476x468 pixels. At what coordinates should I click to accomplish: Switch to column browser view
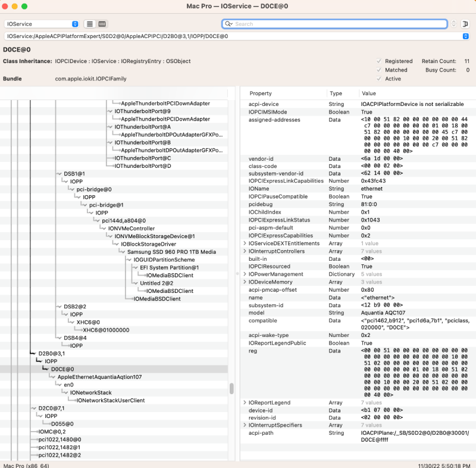point(102,24)
